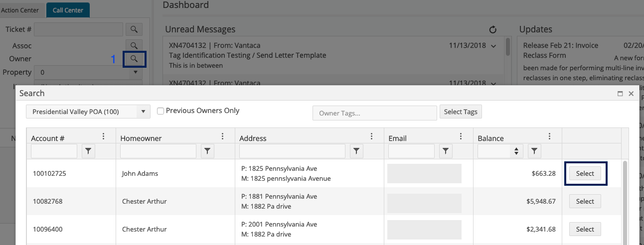Click the Owner search magnifier icon
Image resolution: width=644 pixels, height=245 pixels.
coord(134,59)
